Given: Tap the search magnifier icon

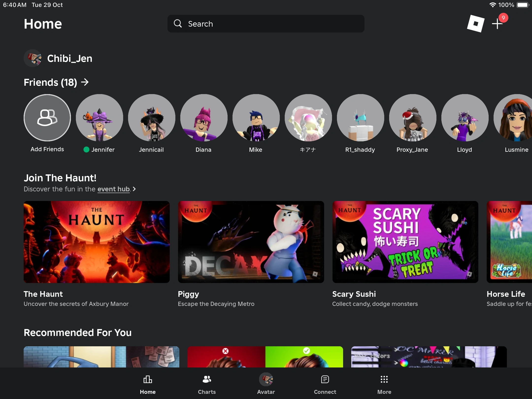Looking at the screenshot, I should 178,24.
